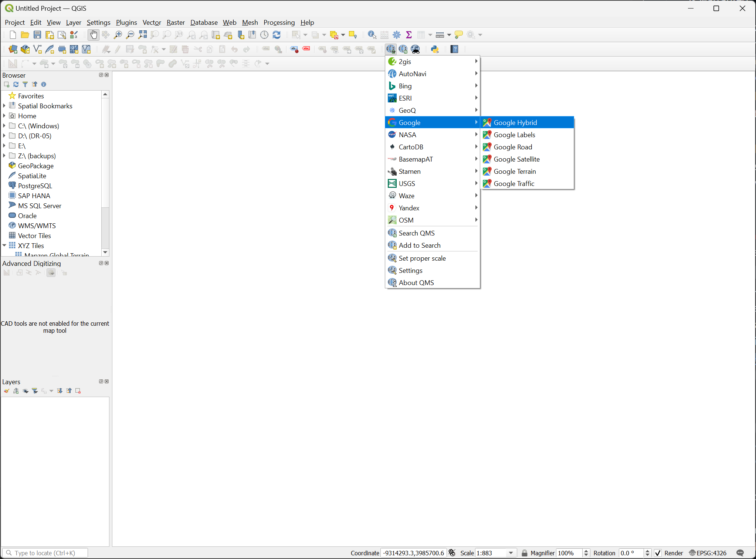The height and width of the screenshot is (559, 756).
Task: Click the New Project icon
Action: [x=13, y=35]
